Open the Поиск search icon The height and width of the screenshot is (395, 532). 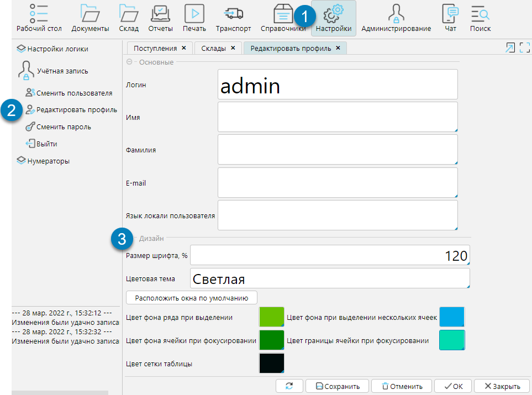pos(480,18)
